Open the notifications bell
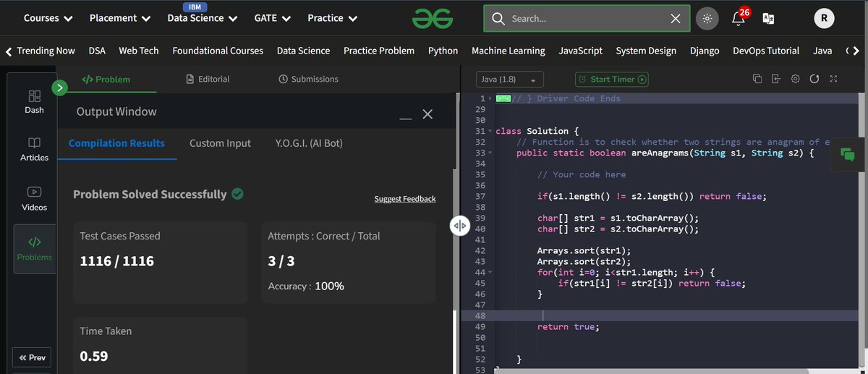868x374 pixels. (739, 19)
